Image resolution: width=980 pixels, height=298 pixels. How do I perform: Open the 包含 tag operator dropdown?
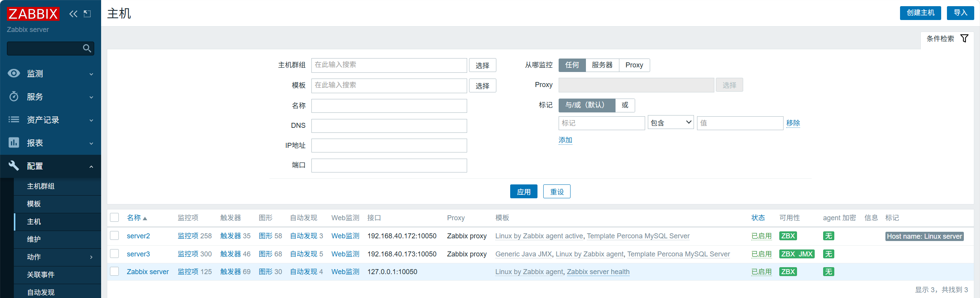pos(671,123)
